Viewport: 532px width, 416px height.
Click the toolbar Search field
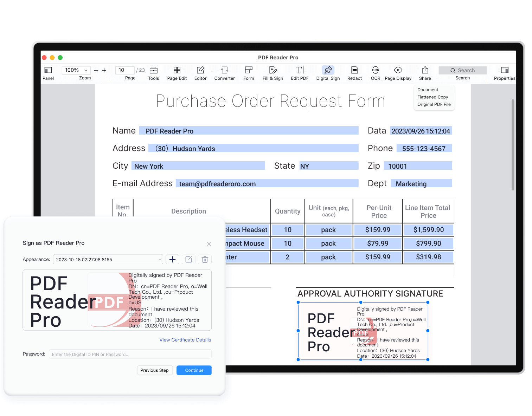coord(463,70)
